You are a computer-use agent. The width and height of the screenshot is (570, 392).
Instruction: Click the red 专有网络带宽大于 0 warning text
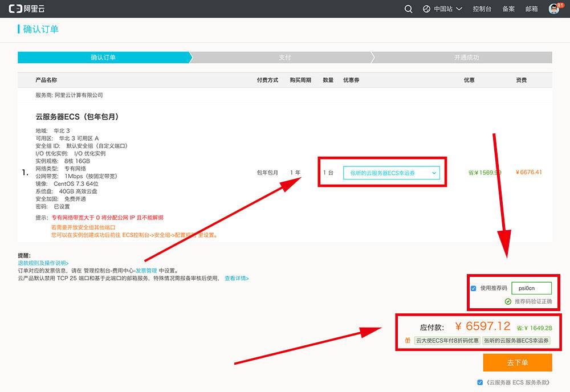[x=107, y=218]
